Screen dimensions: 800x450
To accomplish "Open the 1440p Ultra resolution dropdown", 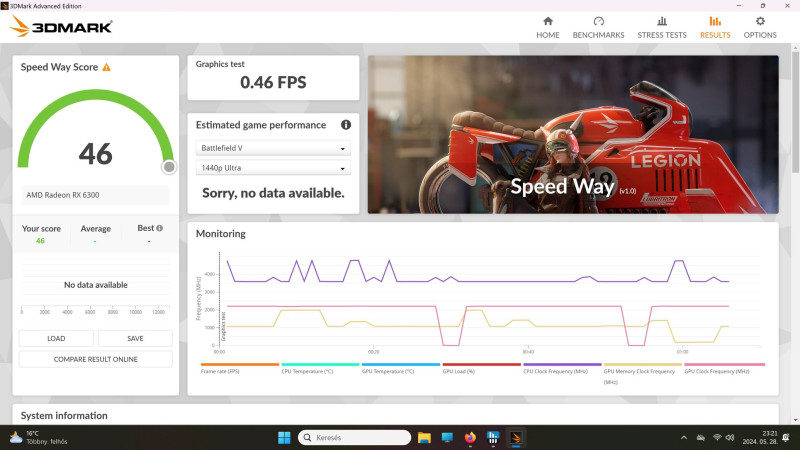I will pos(273,168).
